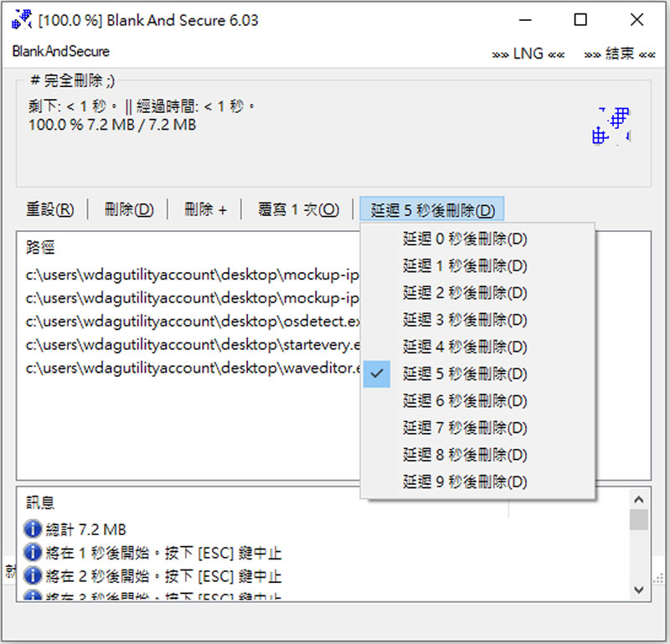Collapse the 延遲 5 秒後刪除(D) dropdown button
The height and width of the screenshot is (644, 670).
coord(432,209)
